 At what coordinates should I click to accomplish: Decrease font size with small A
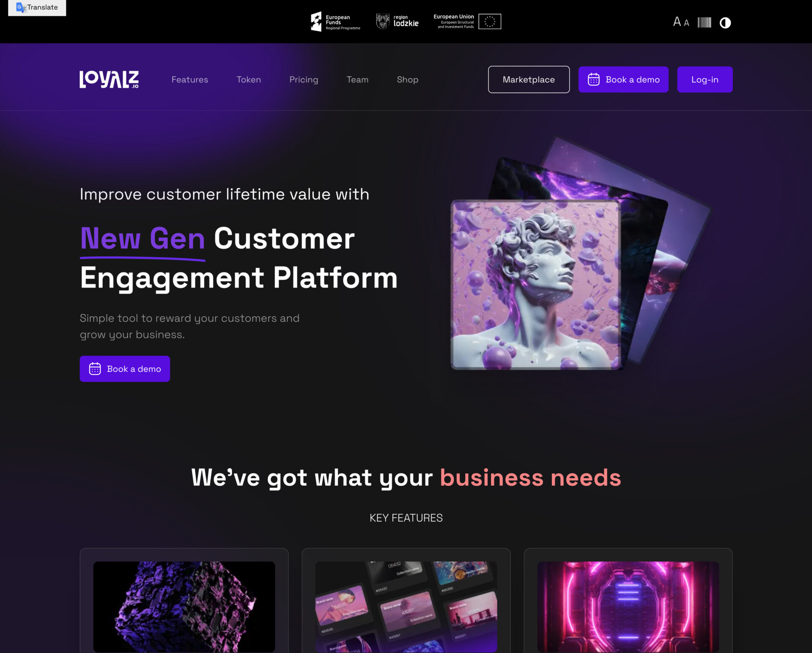point(686,23)
